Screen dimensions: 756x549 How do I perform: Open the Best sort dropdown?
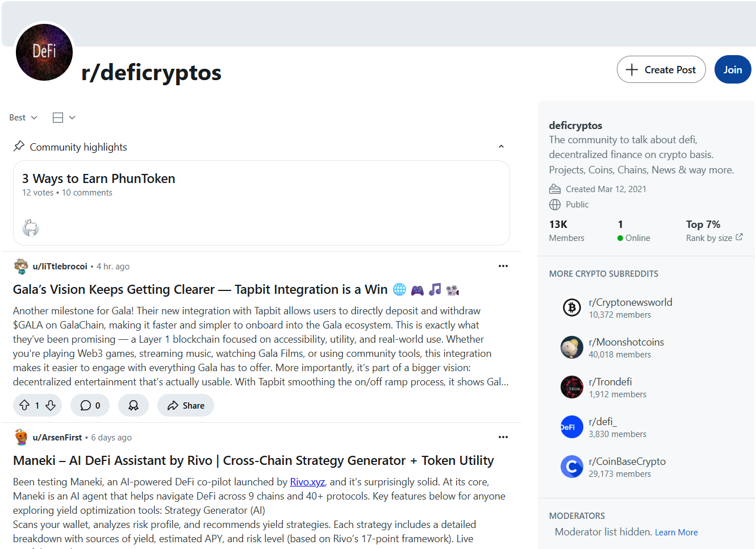23,118
